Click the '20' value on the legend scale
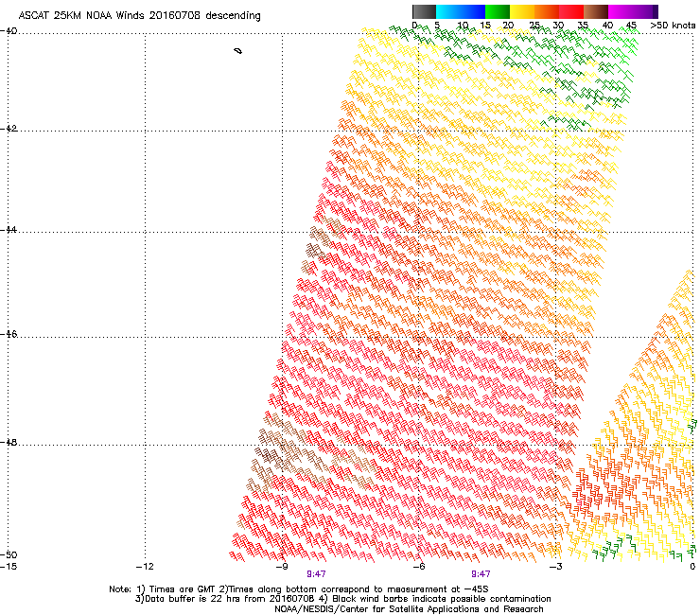Screen dimensions: 700x615 pyautogui.click(x=508, y=25)
